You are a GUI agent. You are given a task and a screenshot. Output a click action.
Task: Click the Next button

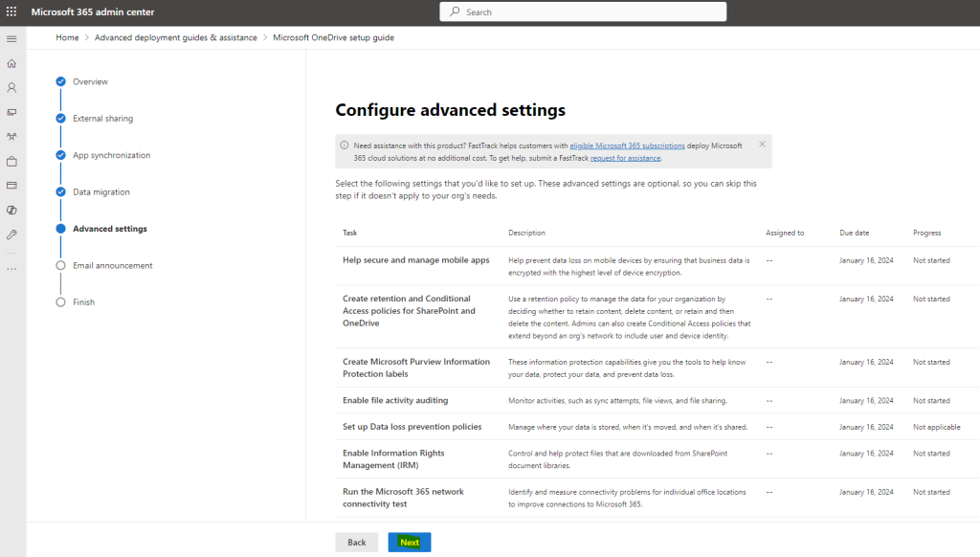[410, 542]
